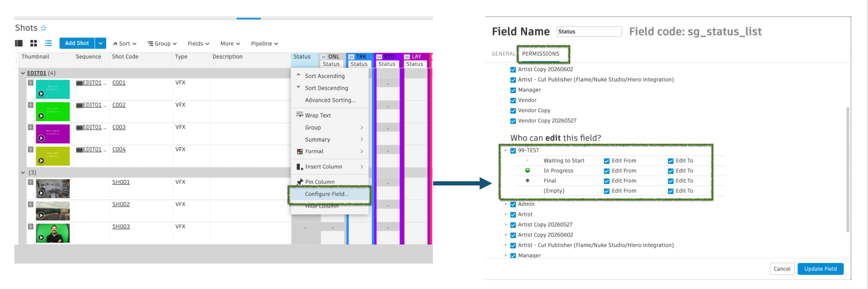Collapse LAY pipeline step column arrows

click(x=407, y=57)
